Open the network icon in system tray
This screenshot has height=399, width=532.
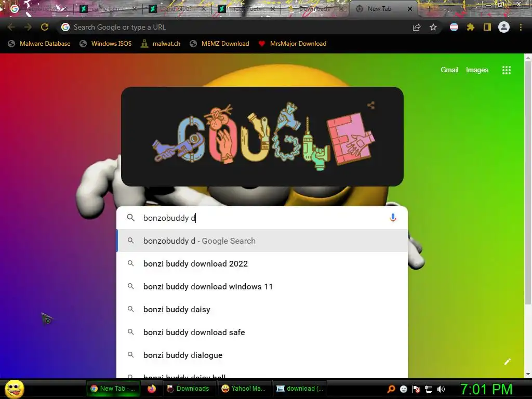click(x=429, y=389)
